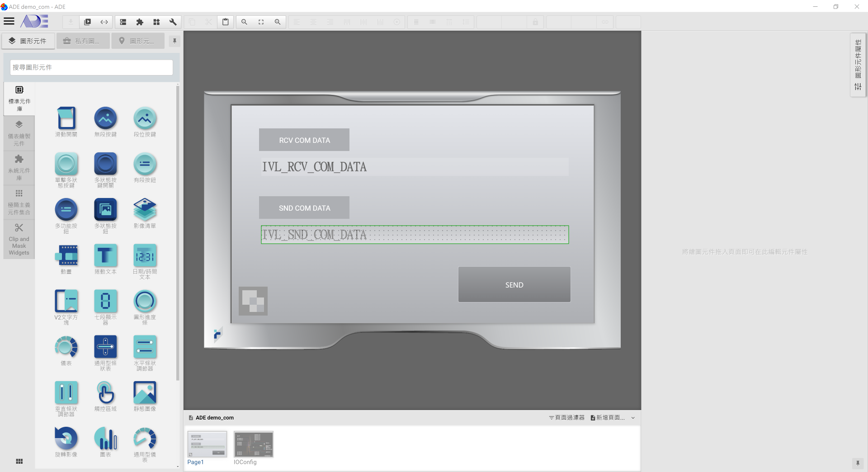
Task: Switch to the 私有圖 tab
Action: tap(83, 41)
